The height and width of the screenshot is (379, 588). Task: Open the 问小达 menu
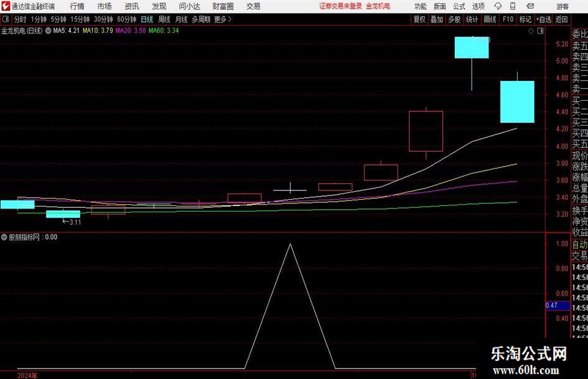pos(189,6)
